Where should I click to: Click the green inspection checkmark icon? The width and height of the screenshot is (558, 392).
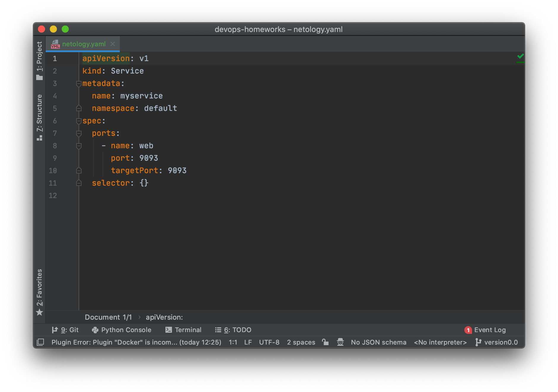pyautogui.click(x=520, y=56)
